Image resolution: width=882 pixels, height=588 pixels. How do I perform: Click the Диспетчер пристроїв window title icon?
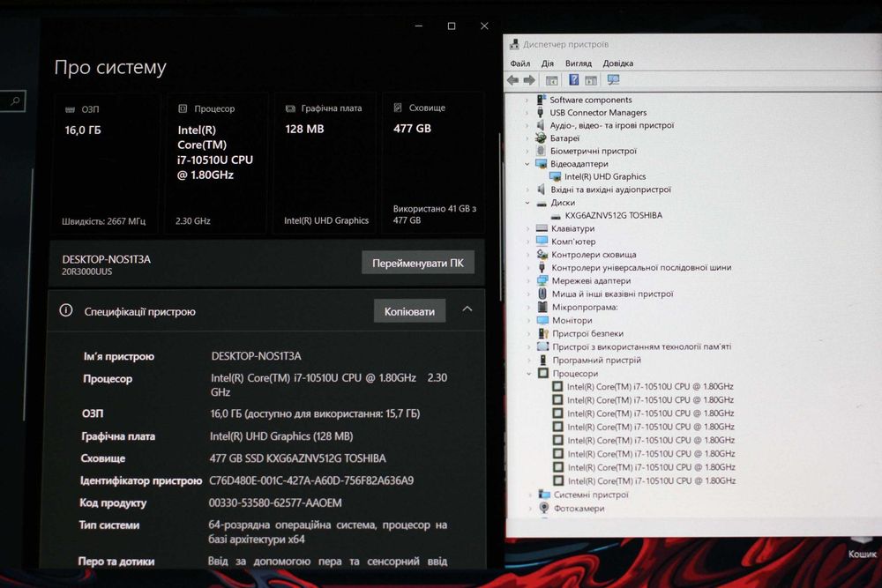[x=514, y=44]
